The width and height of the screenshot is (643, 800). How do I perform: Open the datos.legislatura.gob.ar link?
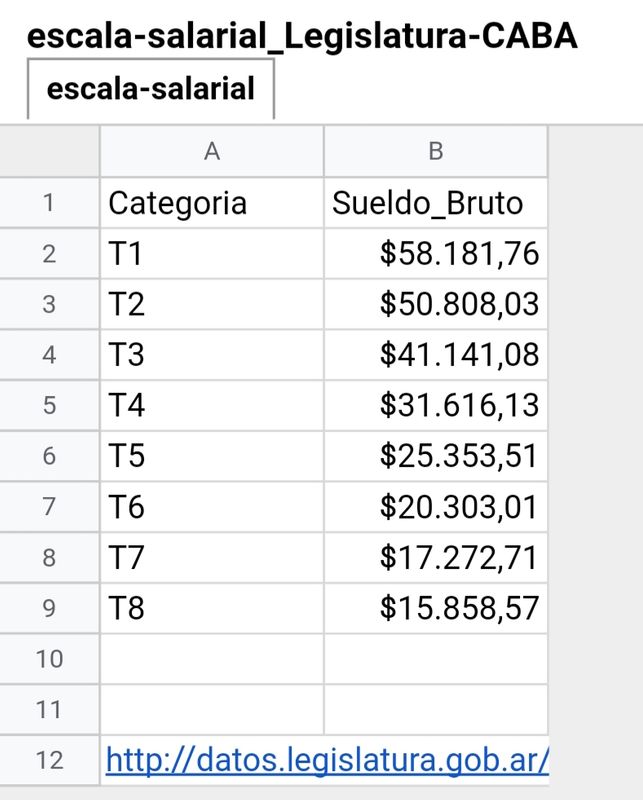[327, 760]
